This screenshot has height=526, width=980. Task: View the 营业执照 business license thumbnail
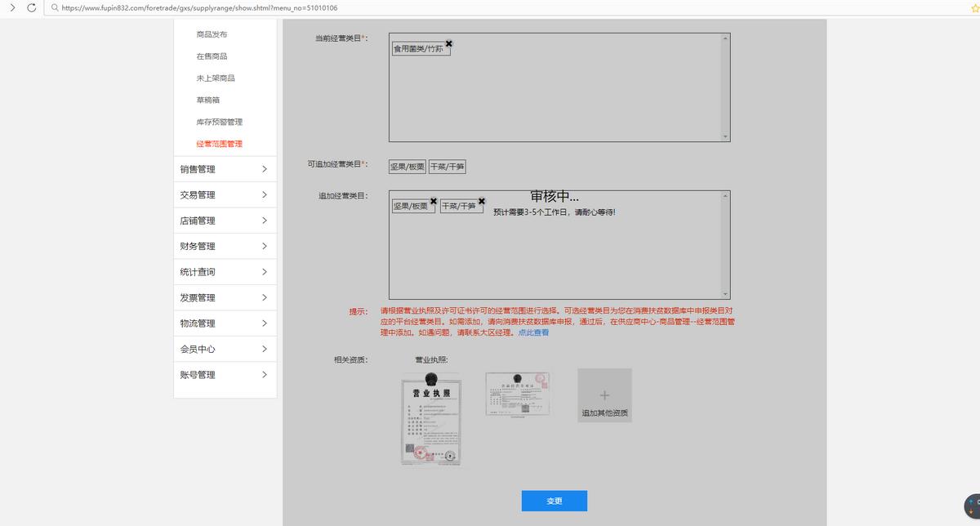point(431,419)
